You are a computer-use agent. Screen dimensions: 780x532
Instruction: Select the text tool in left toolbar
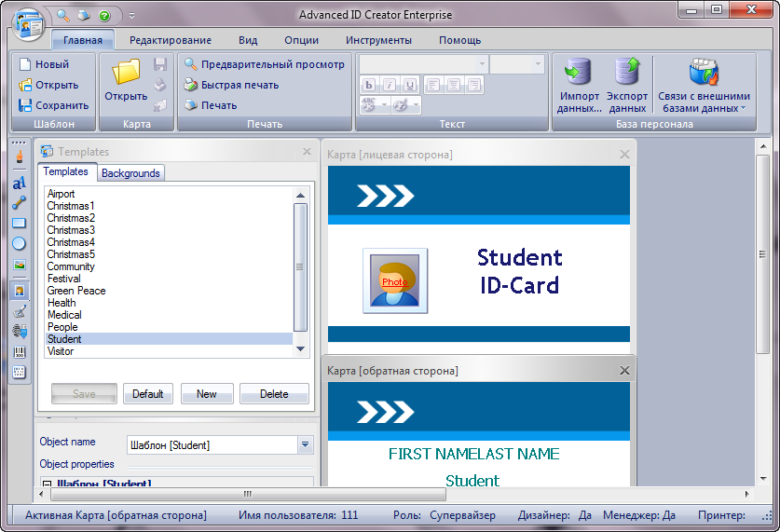point(19,183)
